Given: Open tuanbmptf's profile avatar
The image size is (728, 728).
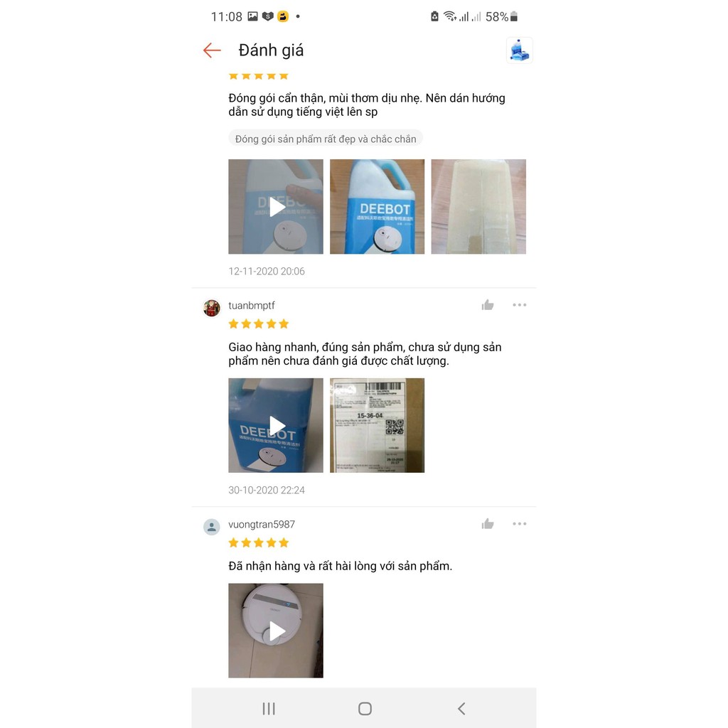Looking at the screenshot, I should [212, 308].
